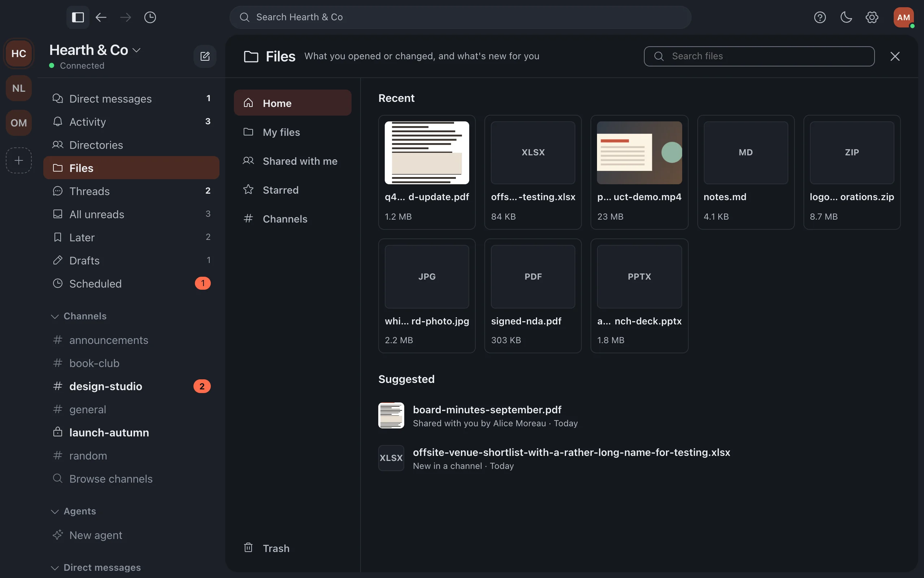
Task: Open Direct messages in the sidebar
Action: (131, 99)
